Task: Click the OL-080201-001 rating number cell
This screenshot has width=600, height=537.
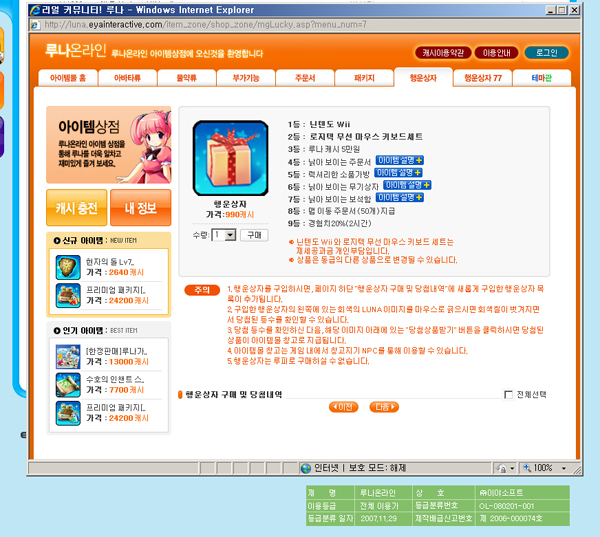Action: pos(523,506)
